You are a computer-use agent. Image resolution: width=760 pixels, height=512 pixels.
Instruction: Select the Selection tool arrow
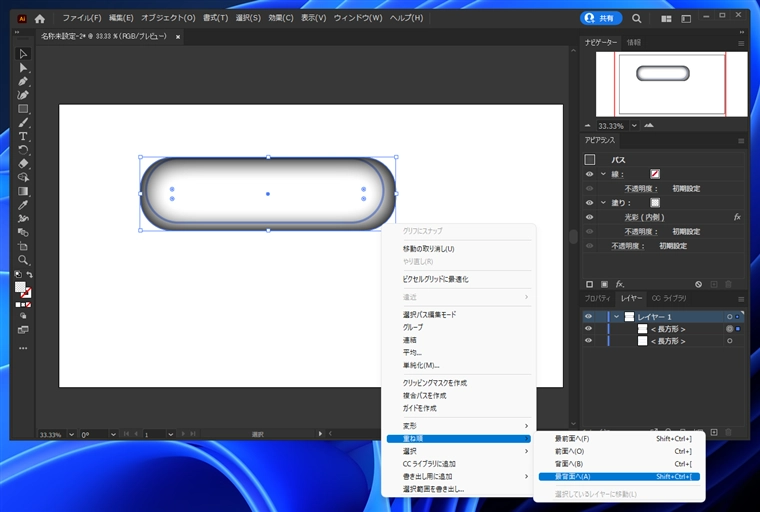click(x=23, y=54)
